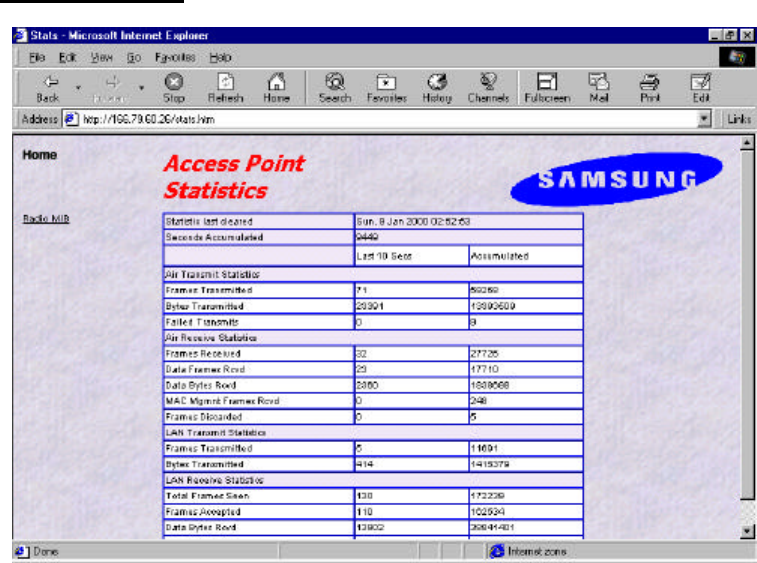This screenshot has height=563, width=757.
Task: Click the IE logo in title bar
Action: coord(20,35)
